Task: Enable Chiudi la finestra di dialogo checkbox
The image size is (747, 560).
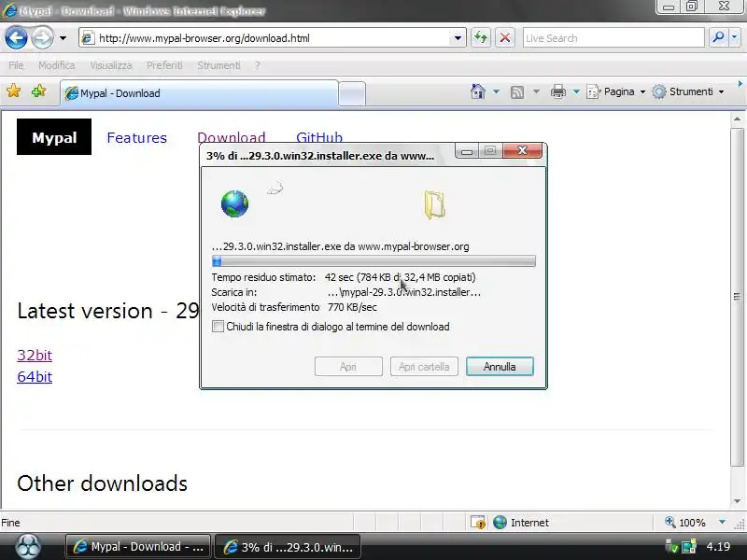Action: [x=218, y=327]
